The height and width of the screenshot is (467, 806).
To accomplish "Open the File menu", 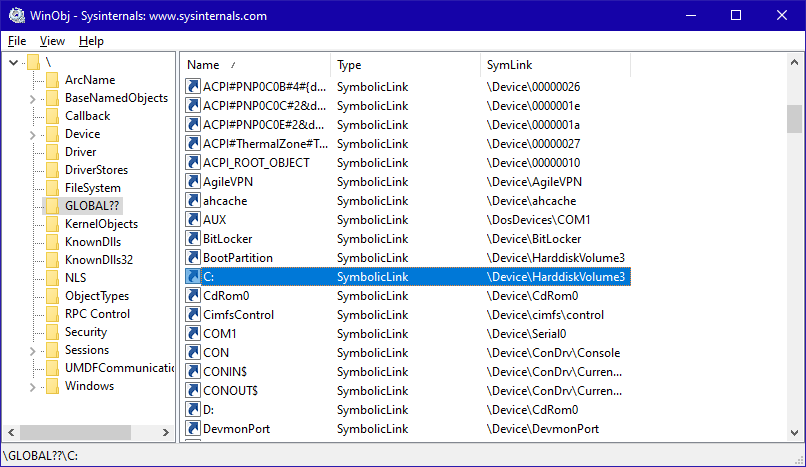I will (17, 41).
